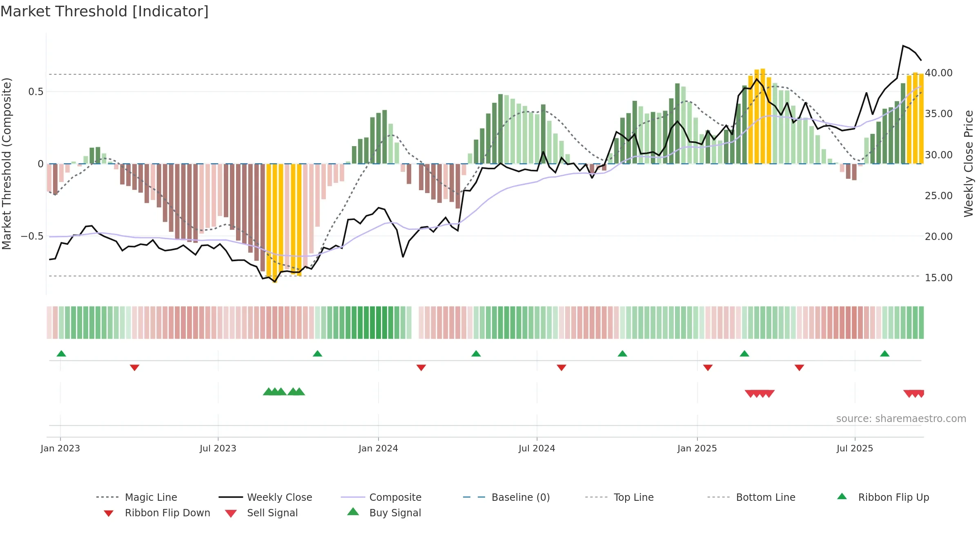Toggle the Bottom Line legend entry

pyautogui.click(x=751, y=497)
